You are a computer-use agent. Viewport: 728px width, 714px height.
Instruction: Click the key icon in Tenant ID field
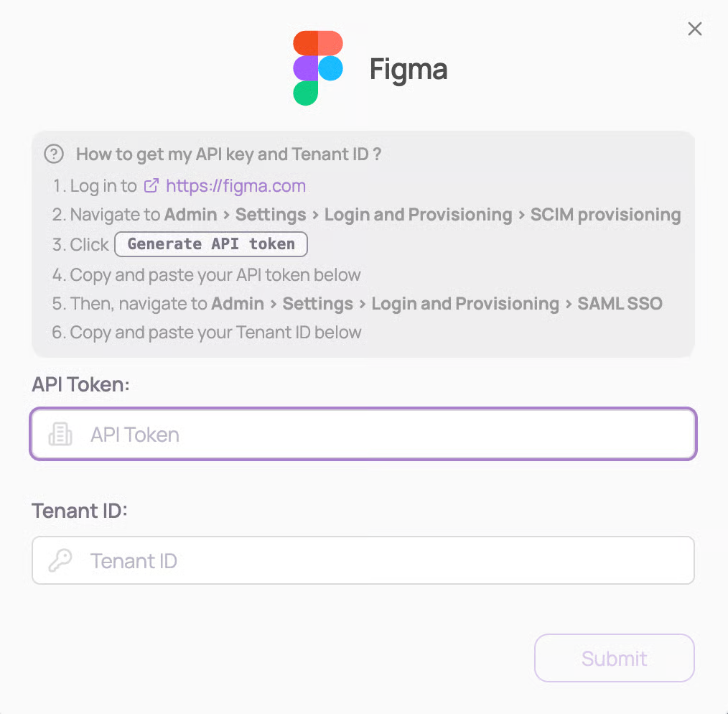click(x=60, y=560)
